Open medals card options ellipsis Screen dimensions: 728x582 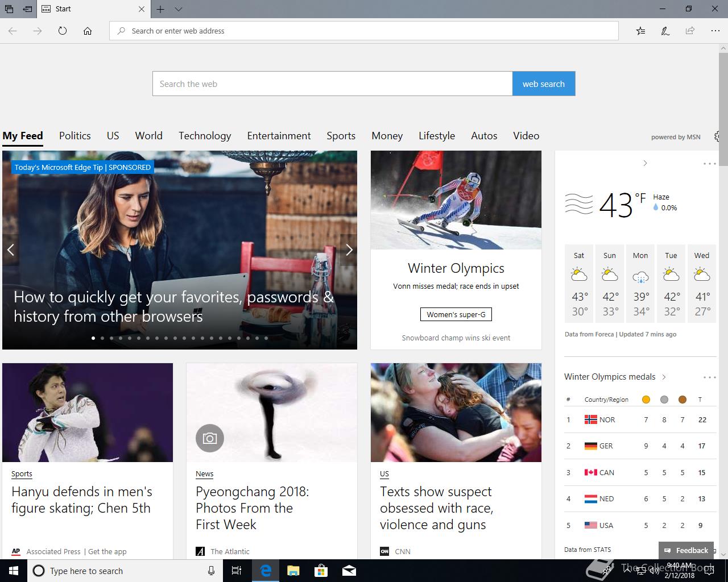point(710,377)
